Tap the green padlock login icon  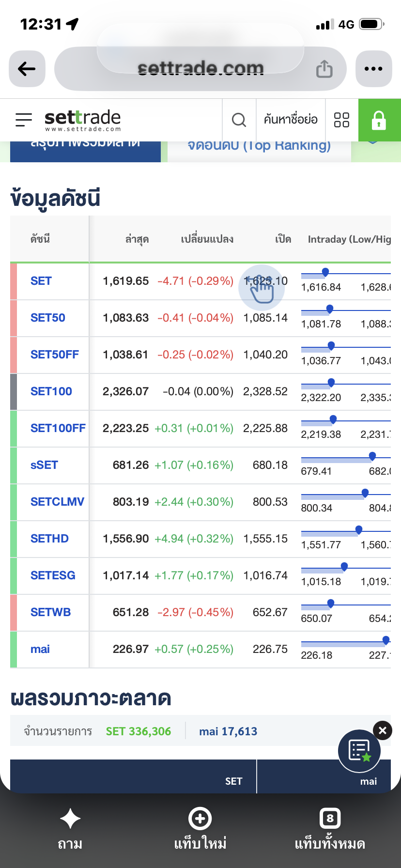pos(379,120)
